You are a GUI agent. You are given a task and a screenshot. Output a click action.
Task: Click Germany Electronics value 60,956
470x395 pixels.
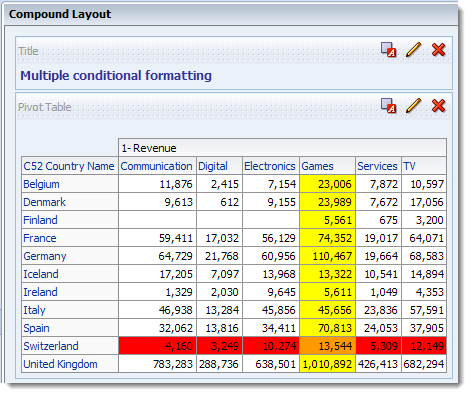[271, 256]
